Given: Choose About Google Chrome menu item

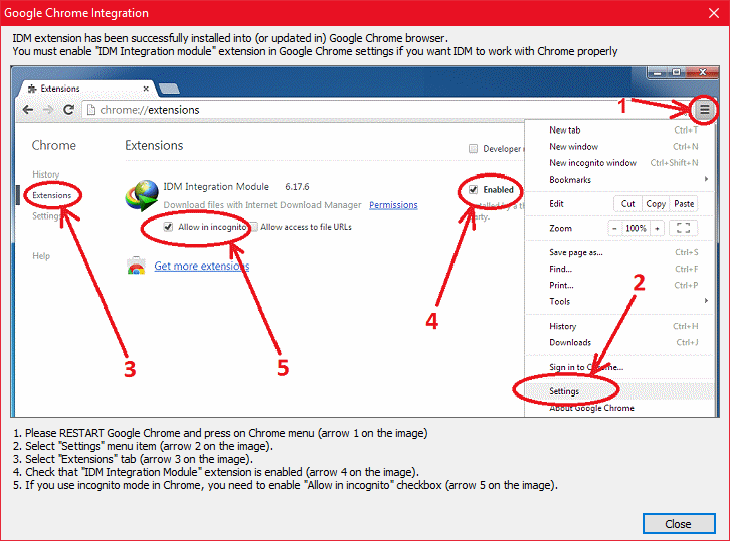Looking at the screenshot, I should tap(619, 408).
